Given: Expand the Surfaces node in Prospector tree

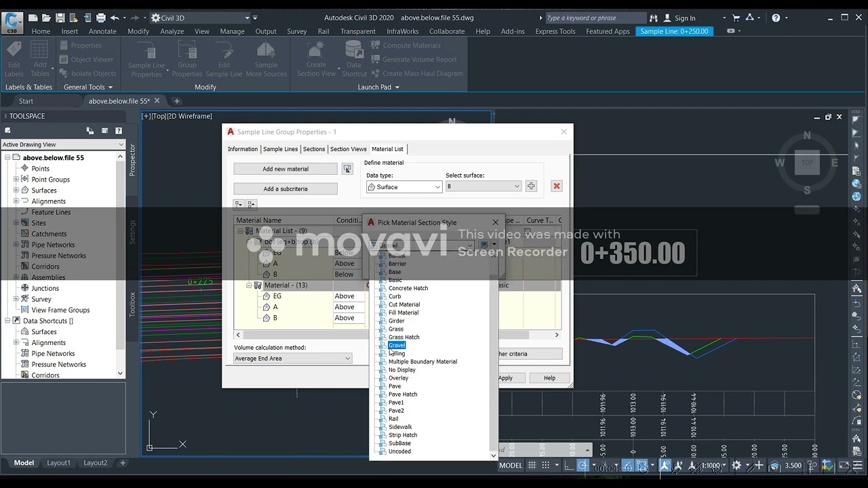Looking at the screenshot, I should (16, 190).
